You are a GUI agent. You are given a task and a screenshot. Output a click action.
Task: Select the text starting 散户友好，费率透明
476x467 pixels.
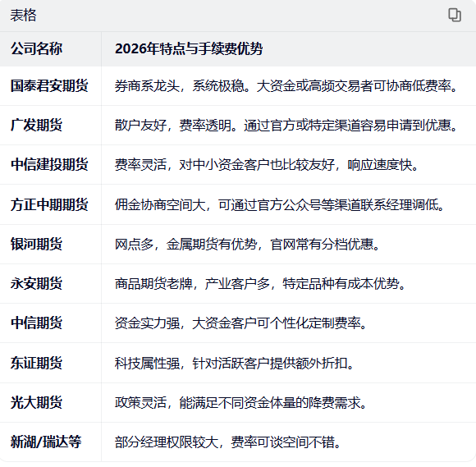(x=286, y=126)
